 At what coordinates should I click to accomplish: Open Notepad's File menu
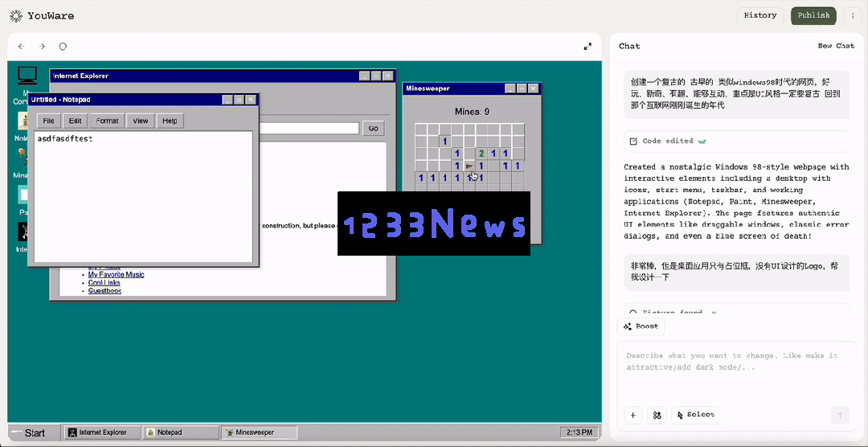(x=49, y=121)
